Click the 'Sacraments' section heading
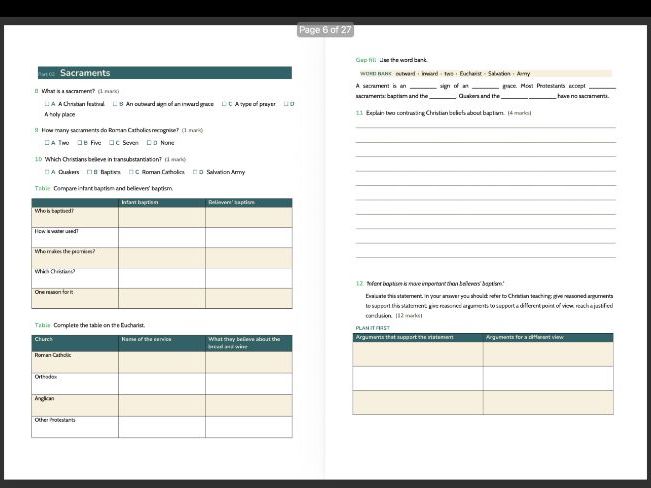Viewport: 651px width, 488px height. pyautogui.click(x=85, y=73)
